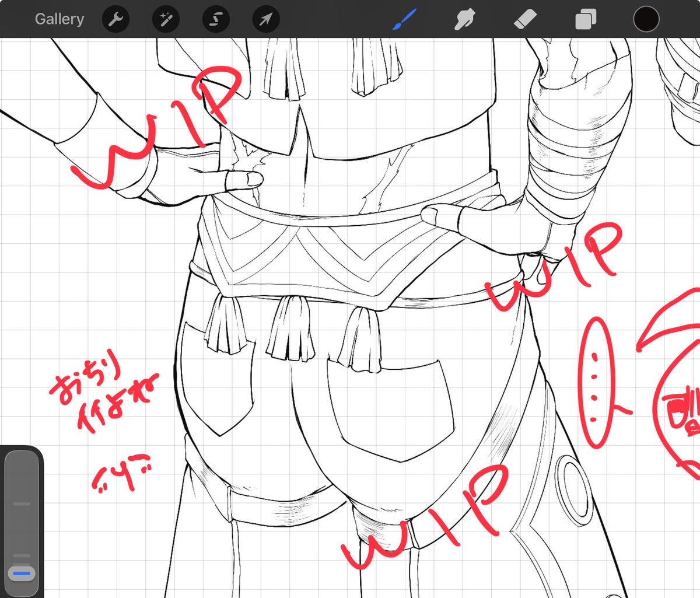This screenshot has height=598, width=700.
Task: Open the Adjustments magic wand menu
Action: [x=166, y=20]
